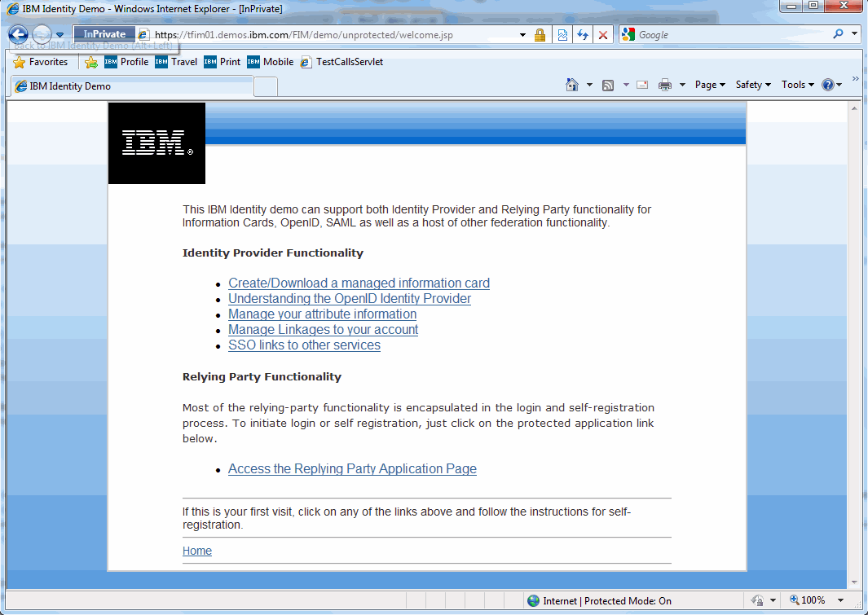Expand command bar overflow chevron
The width and height of the screenshot is (868, 615).
[856, 79]
